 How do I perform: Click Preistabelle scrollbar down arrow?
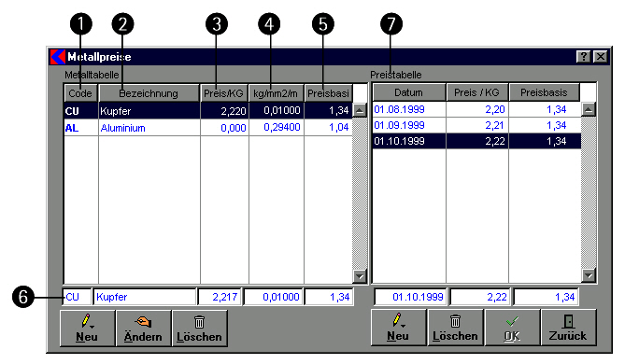coord(589,275)
